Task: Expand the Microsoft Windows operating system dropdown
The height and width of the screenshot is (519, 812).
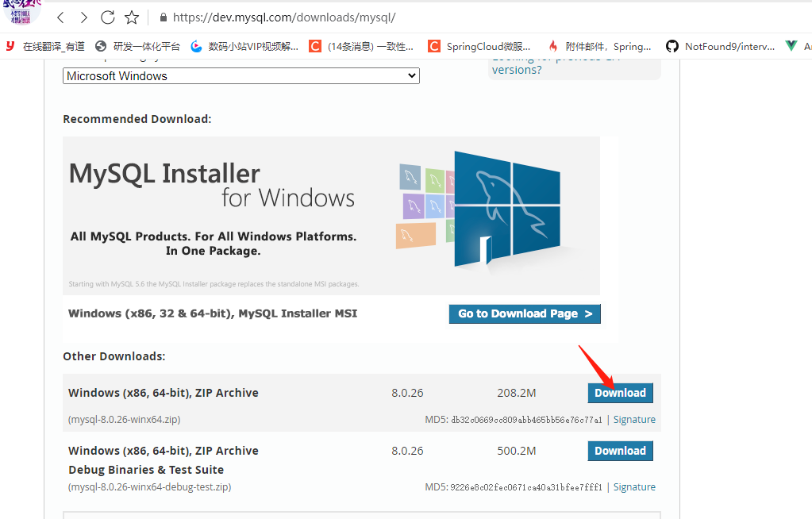Action: coord(241,75)
